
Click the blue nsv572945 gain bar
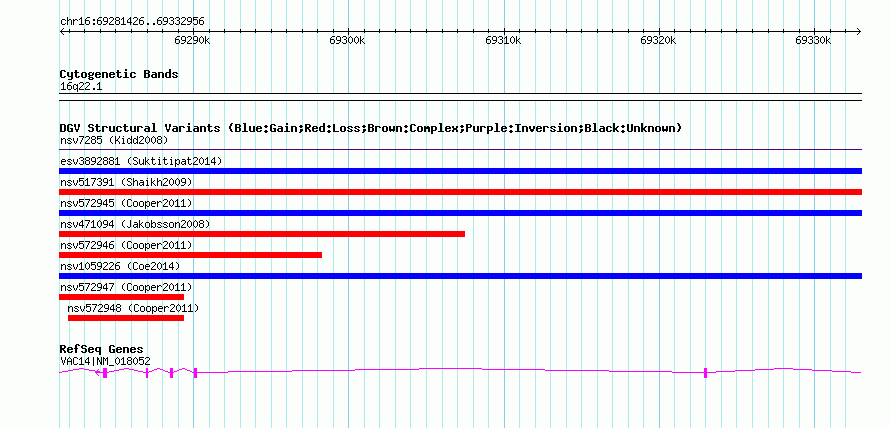460,213
